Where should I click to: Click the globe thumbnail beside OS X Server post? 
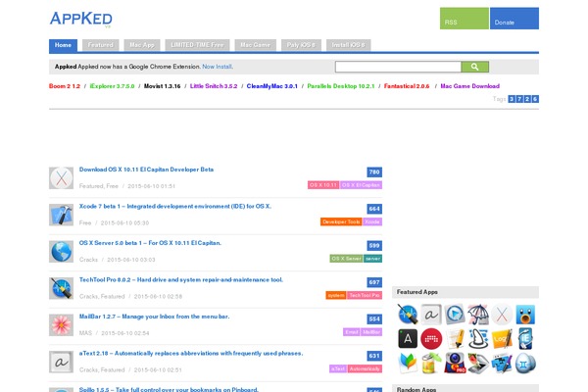click(x=61, y=251)
